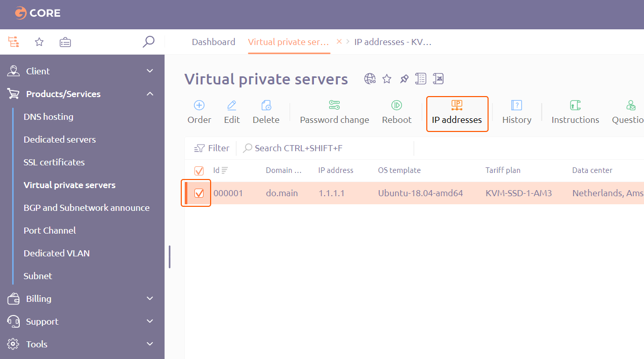This screenshot has height=359, width=644.
Task: Open the Password change tool
Action: click(x=334, y=112)
